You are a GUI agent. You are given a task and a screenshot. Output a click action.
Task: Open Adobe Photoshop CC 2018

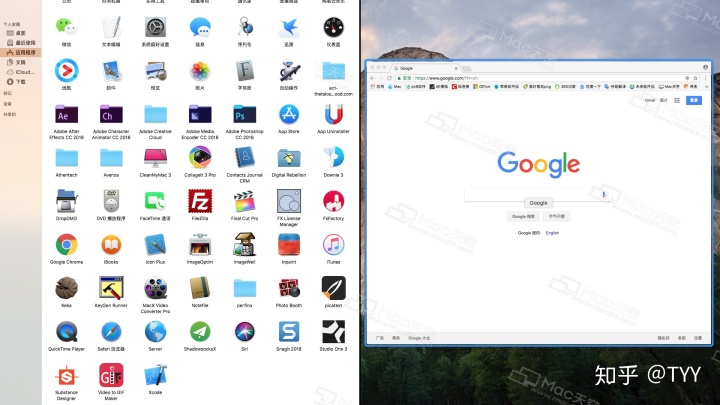tap(244, 115)
